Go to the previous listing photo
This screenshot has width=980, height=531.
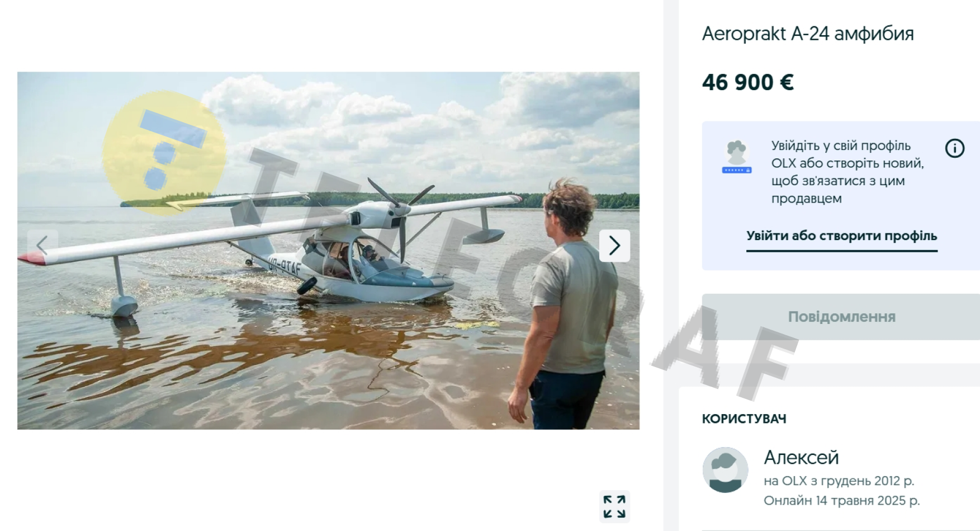(x=42, y=246)
